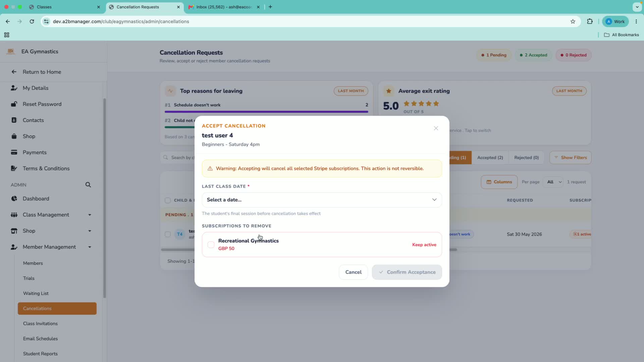Click the star icon on Average exit rating
The height and width of the screenshot is (362, 644).
[389, 91]
